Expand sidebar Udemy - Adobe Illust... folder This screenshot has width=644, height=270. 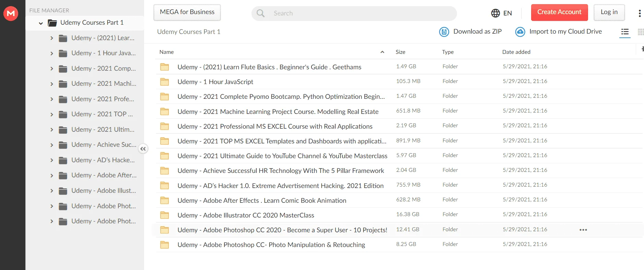[52, 191]
